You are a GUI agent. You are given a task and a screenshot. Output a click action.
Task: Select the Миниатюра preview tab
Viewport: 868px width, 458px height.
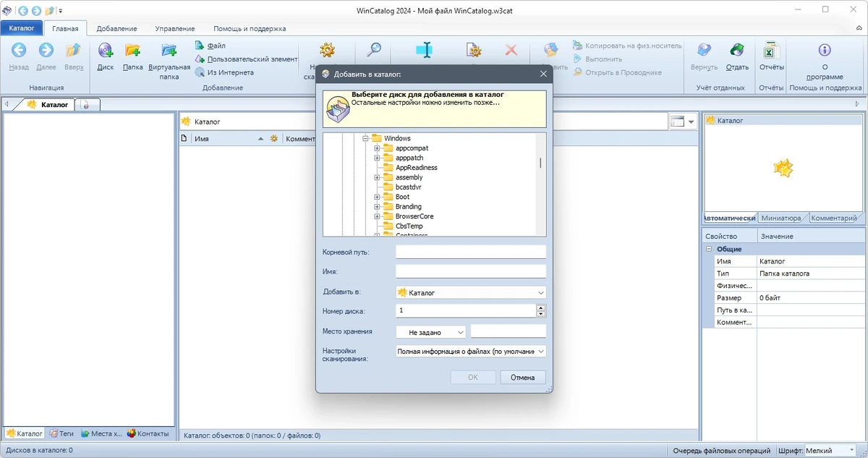coord(783,218)
